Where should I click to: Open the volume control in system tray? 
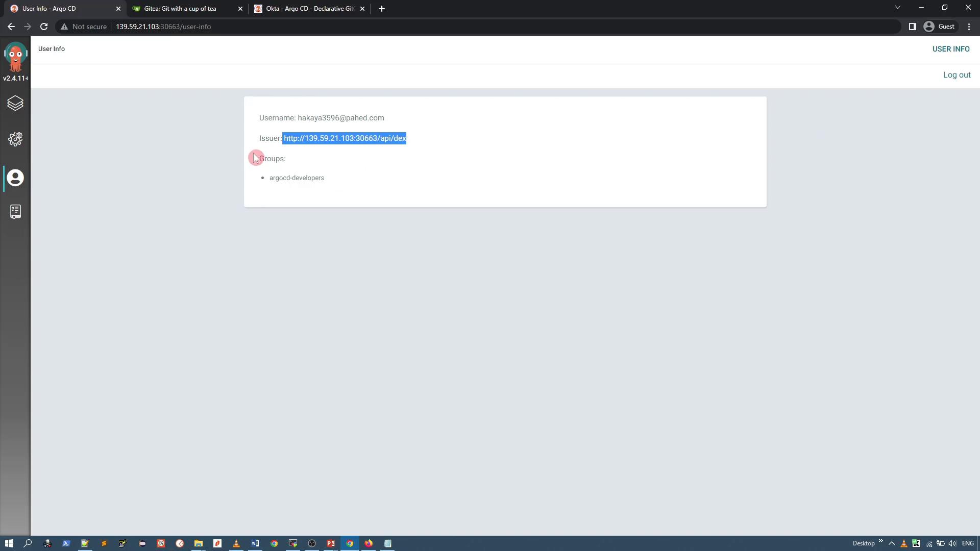click(x=952, y=543)
